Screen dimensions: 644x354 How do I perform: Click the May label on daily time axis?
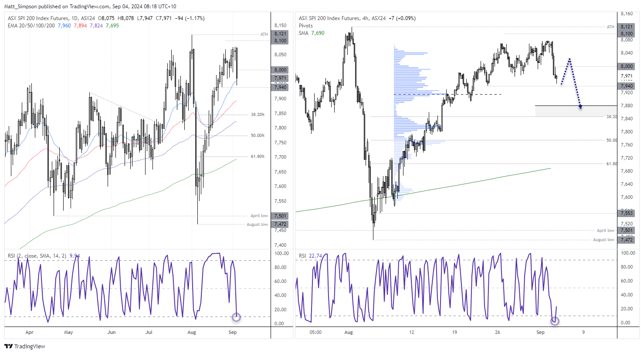coord(68,332)
